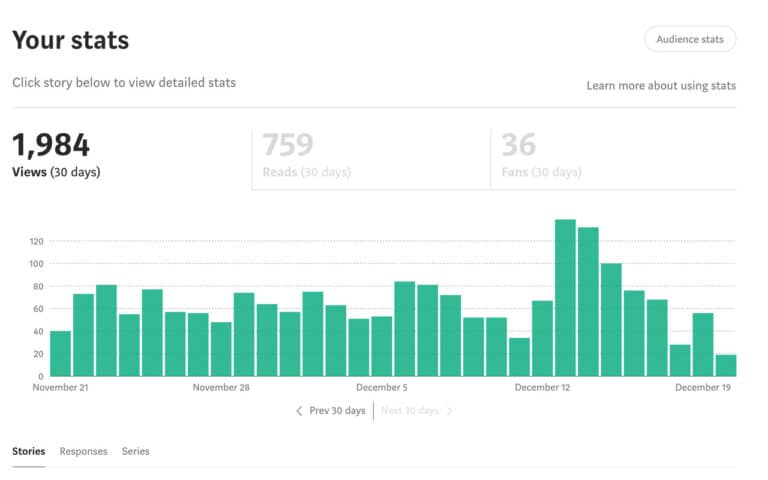Click the tallest bar in the chart

pyautogui.click(x=565, y=298)
